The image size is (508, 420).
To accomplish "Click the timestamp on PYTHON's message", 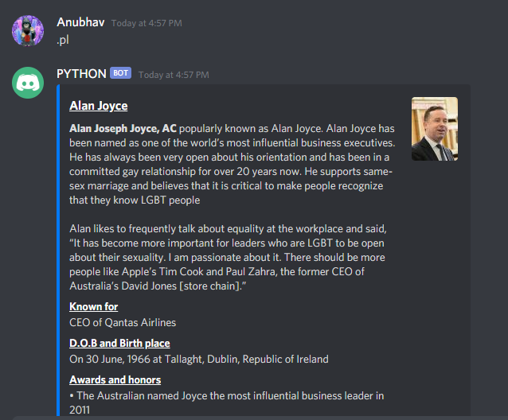I will (174, 75).
